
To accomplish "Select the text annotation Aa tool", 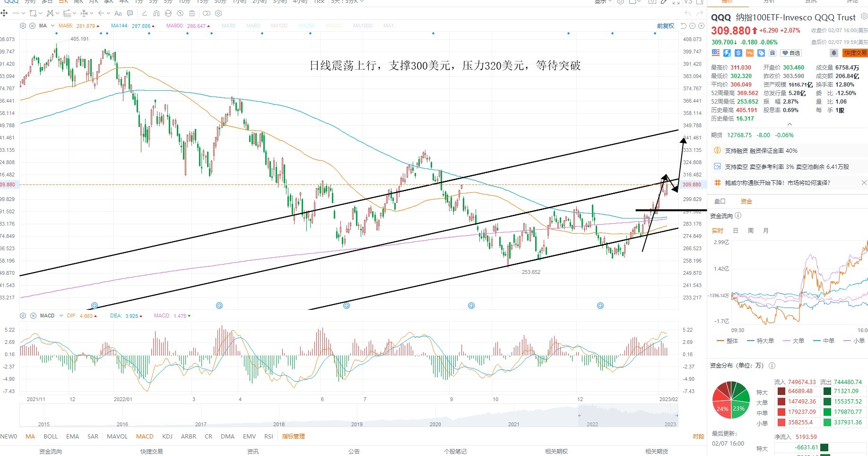I will (118, 13).
